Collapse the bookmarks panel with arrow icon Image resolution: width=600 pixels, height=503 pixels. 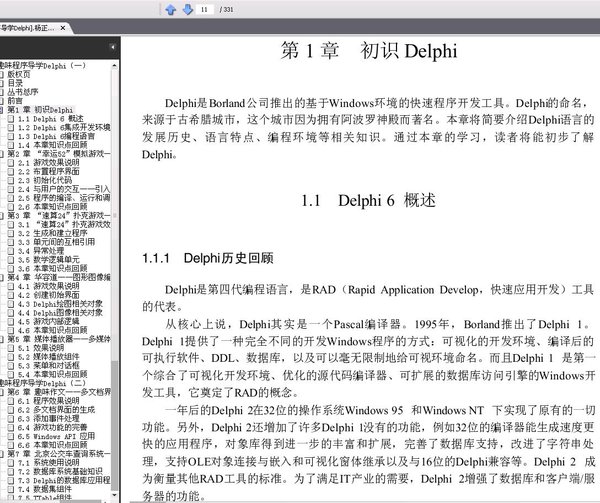coord(114,46)
